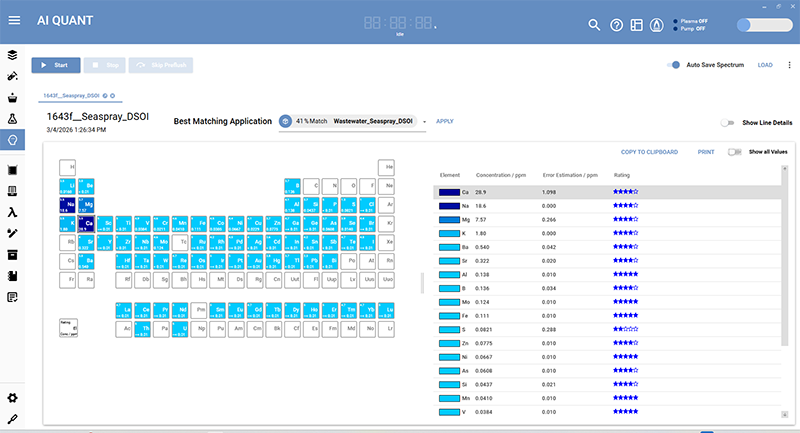Select the 1643f__Seaspray_DSOI tab
The width and height of the screenshot is (800, 433).
(70, 95)
